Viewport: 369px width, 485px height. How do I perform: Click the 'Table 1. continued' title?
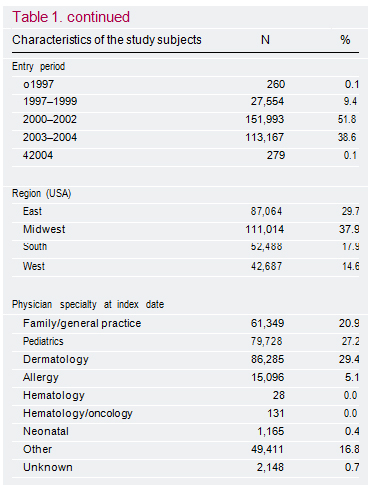point(71,17)
